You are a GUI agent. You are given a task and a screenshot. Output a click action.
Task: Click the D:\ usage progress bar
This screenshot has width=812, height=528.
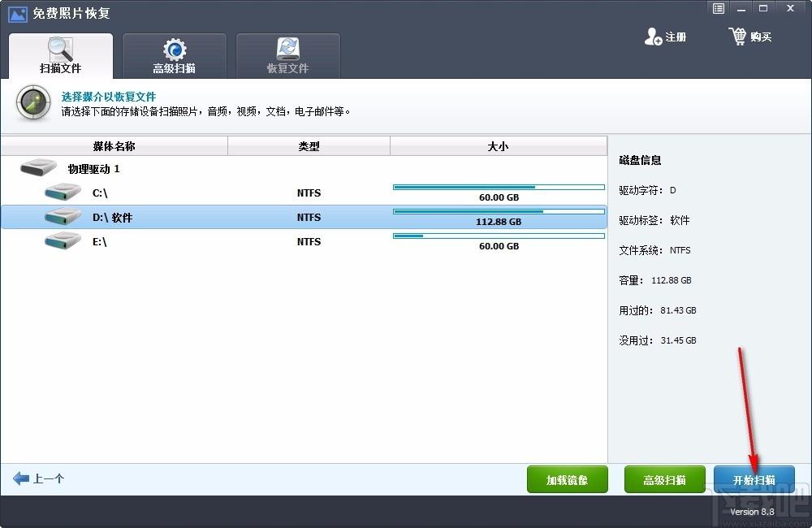(x=499, y=211)
